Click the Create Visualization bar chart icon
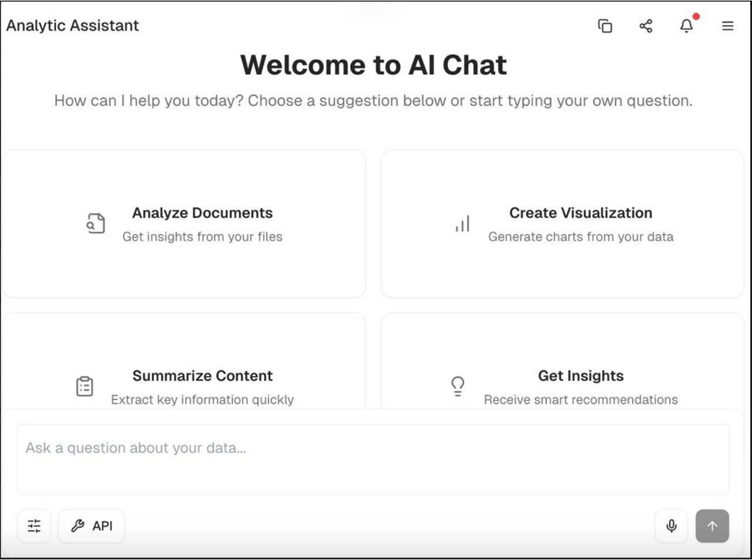752x560 pixels. click(463, 224)
